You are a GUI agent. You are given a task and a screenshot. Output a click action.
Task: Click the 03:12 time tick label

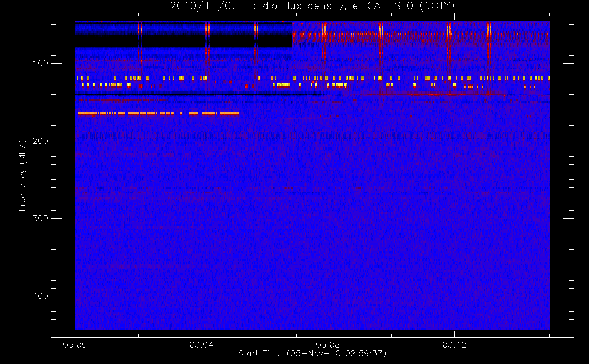pos(454,345)
